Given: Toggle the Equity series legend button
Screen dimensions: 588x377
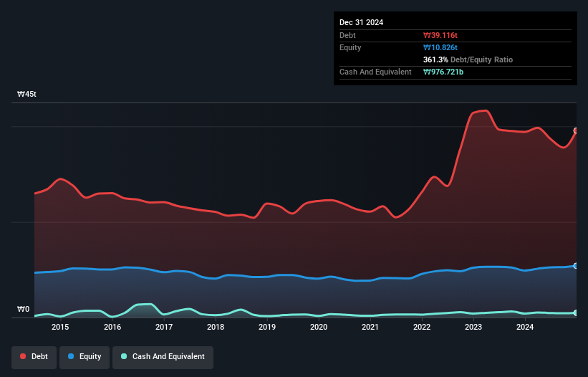Looking at the screenshot, I should coord(85,357).
